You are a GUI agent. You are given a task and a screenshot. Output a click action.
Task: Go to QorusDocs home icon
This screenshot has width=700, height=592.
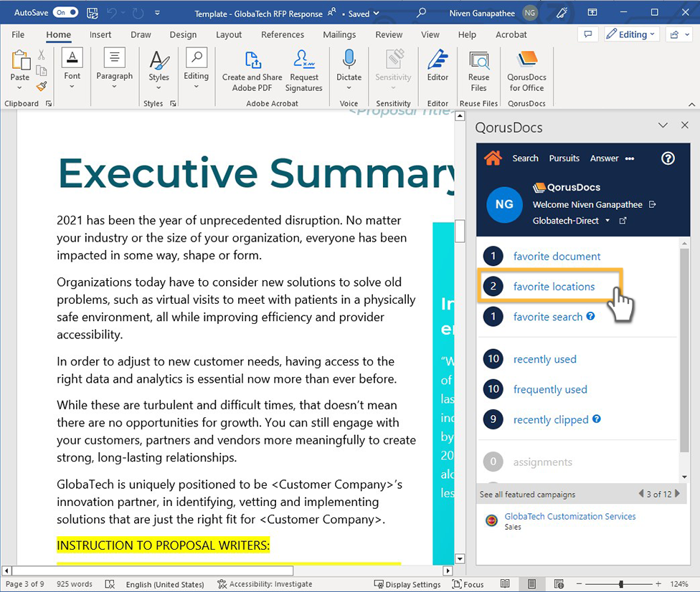coord(493,158)
